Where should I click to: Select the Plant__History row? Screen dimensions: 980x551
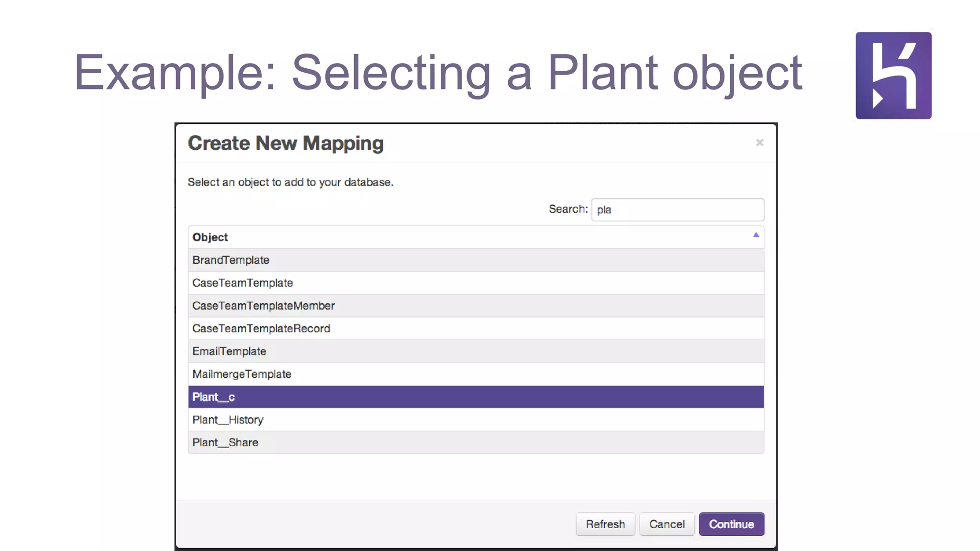point(476,419)
